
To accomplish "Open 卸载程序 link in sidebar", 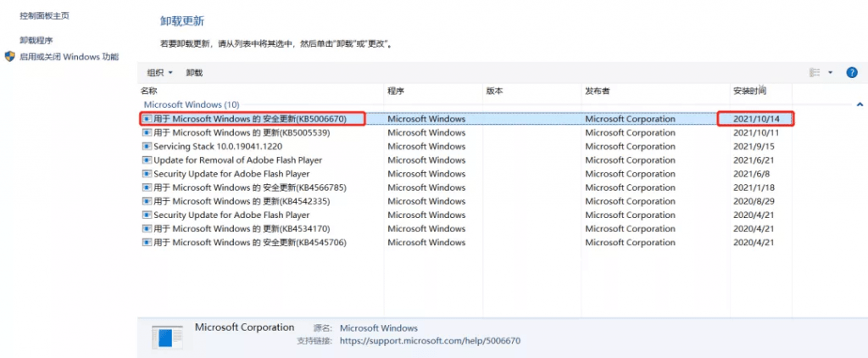I will pyautogui.click(x=36, y=41).
